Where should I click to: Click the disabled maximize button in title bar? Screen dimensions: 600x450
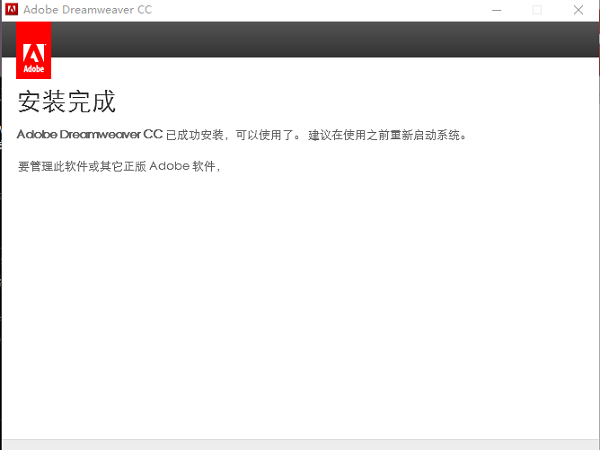coord(537,10)
